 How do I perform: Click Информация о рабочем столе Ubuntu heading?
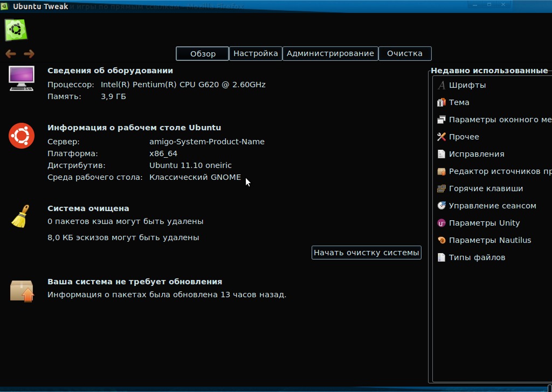tap(134, 128)
